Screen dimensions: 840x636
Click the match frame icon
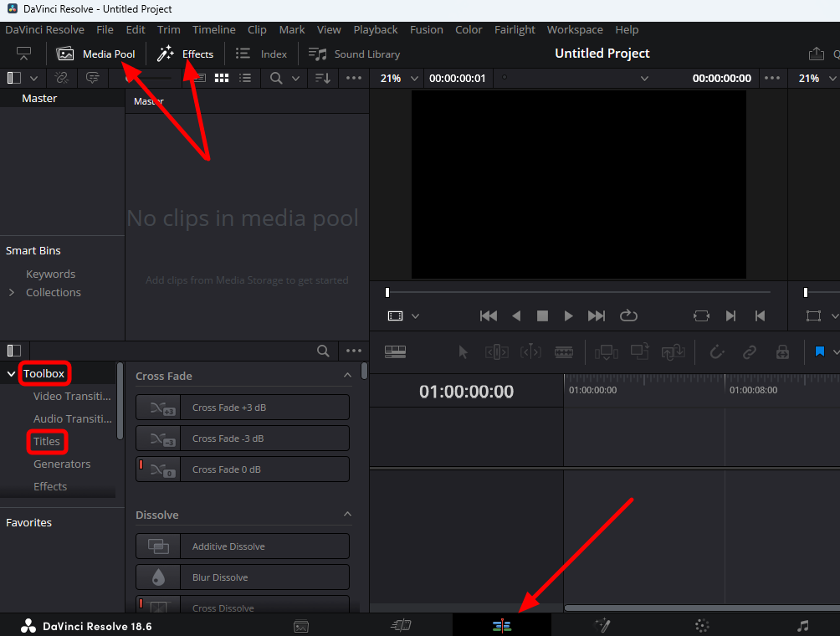(x=701, y=316)
